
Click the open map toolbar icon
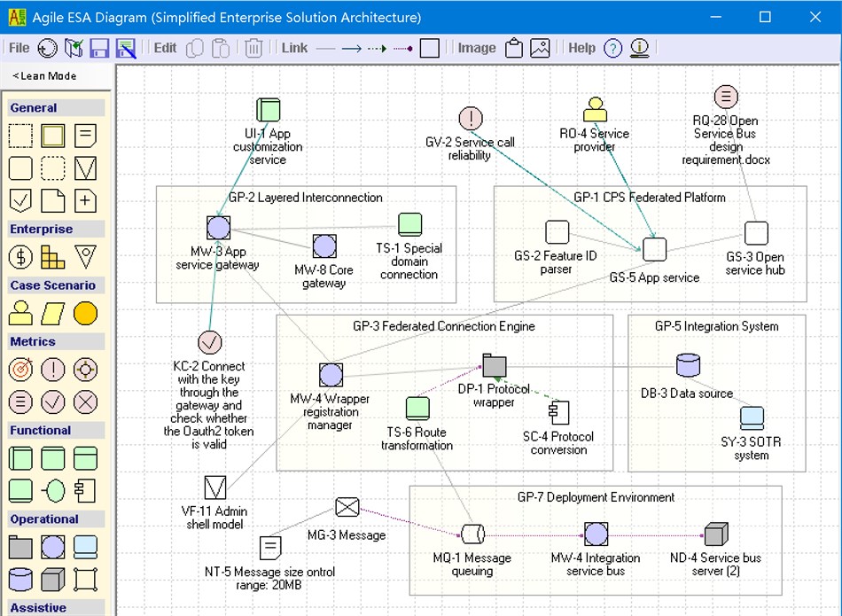pyautogui.click(x=74, y=49)
